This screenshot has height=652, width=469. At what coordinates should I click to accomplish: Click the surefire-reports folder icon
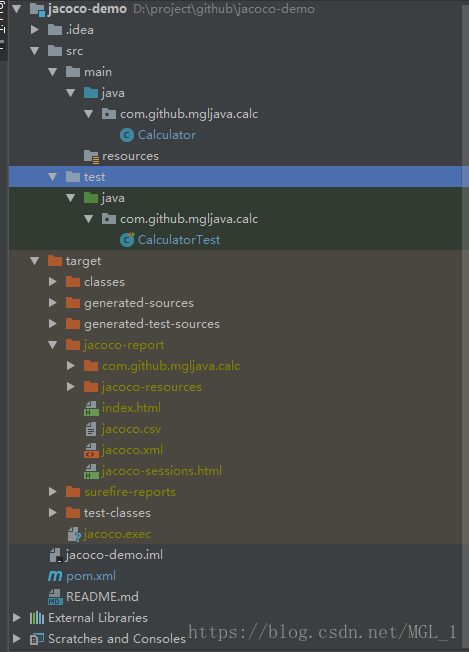pyautogui.click(x=73, y=491)
